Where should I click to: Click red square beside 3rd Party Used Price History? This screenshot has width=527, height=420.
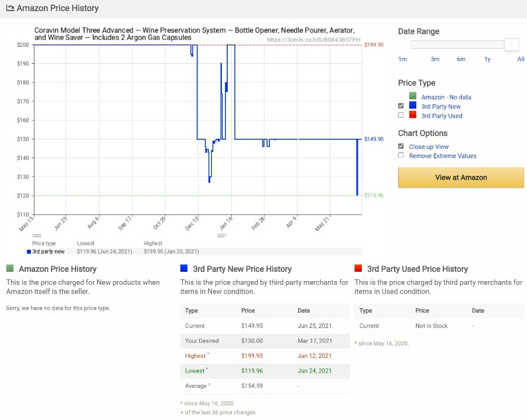[358, 268]
